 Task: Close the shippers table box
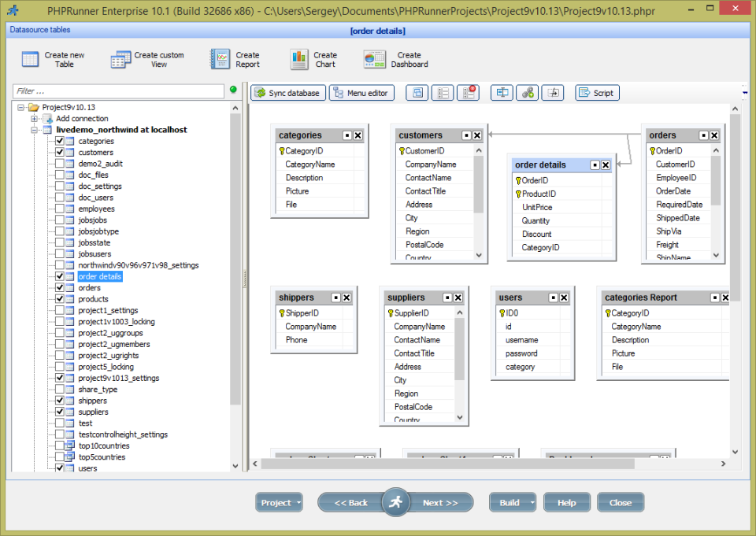(346, 298)
